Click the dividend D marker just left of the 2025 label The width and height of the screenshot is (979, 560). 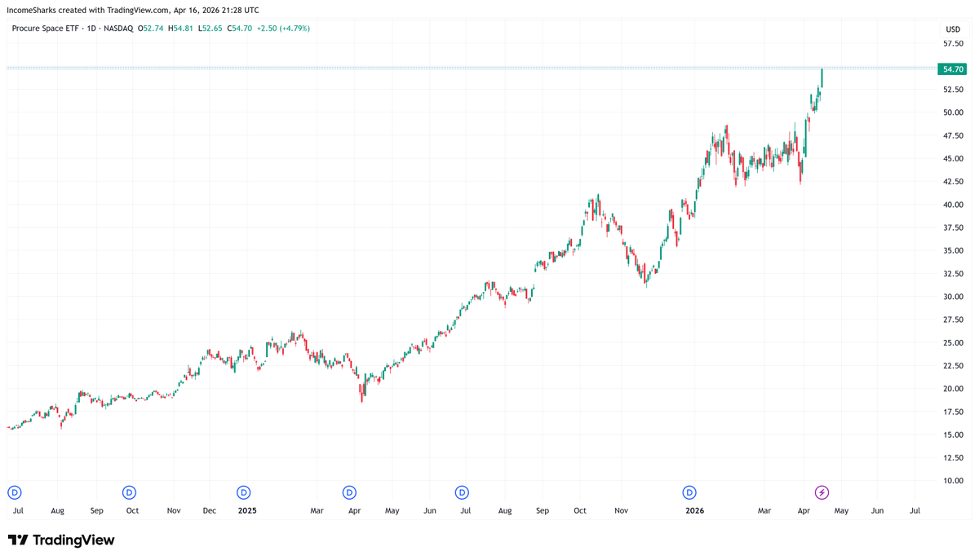[243, 492]
